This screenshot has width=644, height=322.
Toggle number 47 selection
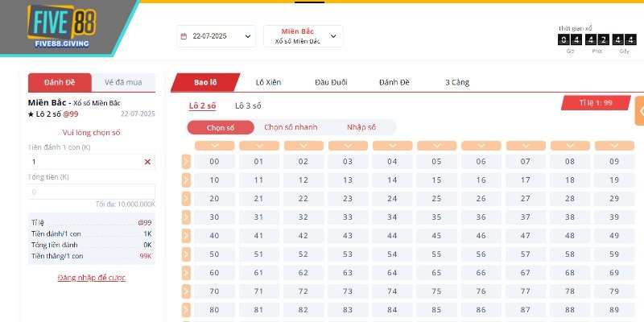point(525,235)
